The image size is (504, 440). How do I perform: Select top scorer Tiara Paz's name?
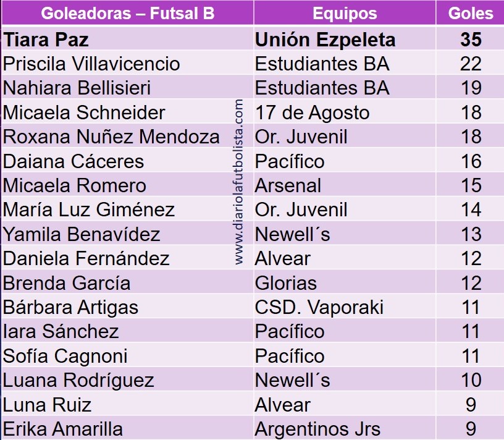pyautogui.click(x=46, y=40)
